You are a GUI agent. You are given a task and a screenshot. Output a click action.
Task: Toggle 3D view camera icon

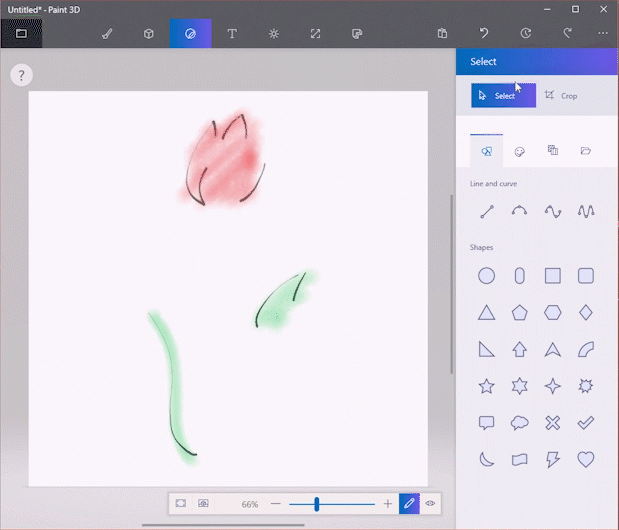[203, 504]
